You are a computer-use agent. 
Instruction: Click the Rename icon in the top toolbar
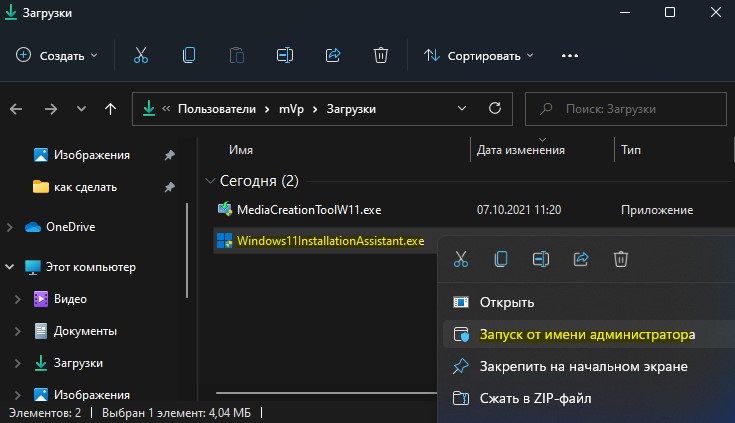pos(285,55)
